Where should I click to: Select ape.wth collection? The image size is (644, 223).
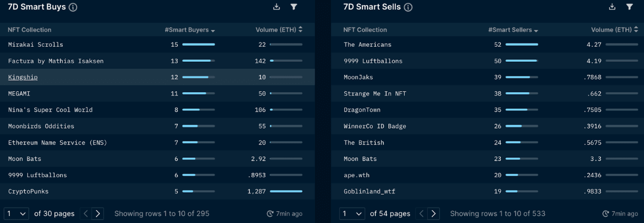356,175
